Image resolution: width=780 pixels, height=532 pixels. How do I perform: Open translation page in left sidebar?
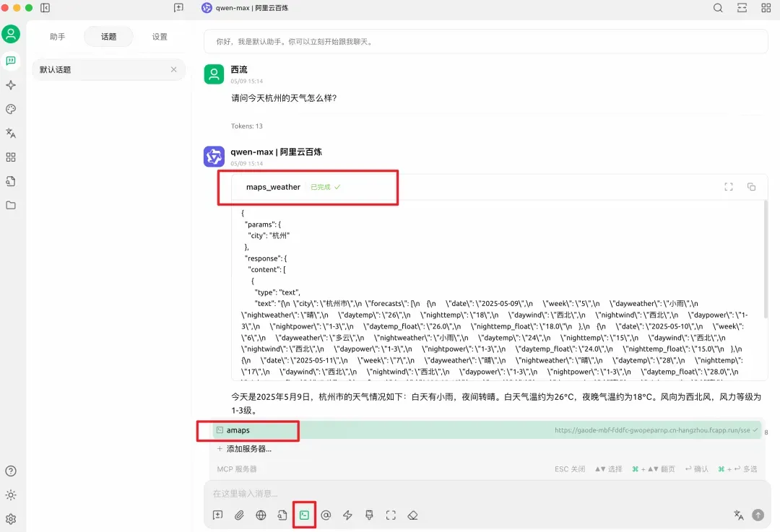pyautogui.click(x=10, y=133)
